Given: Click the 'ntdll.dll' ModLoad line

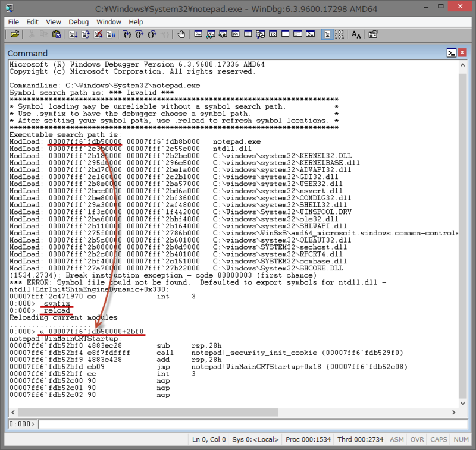Looking at the screenshot, I should pos(130,149).
